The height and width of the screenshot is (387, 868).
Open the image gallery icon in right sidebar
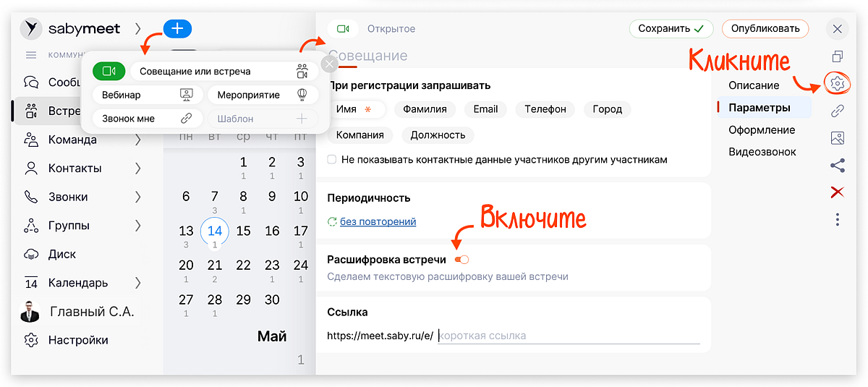click(838, 137)
